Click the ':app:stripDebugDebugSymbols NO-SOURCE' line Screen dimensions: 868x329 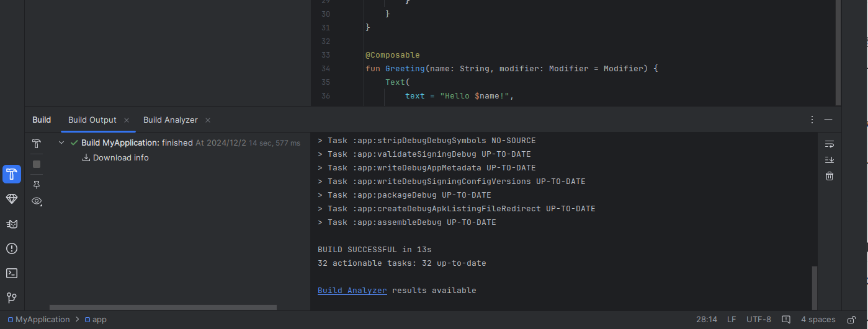(427, 141)
